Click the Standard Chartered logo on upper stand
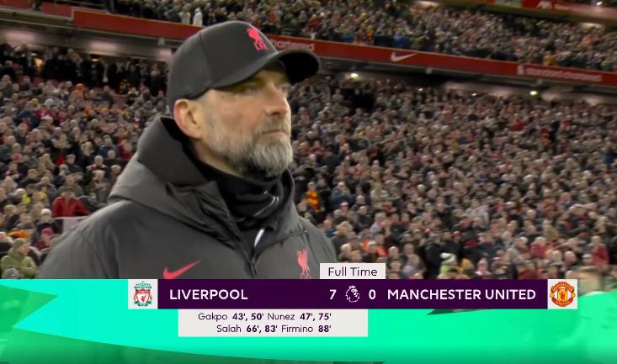Viewport: 617px width, 364px height. pos(561,73)
